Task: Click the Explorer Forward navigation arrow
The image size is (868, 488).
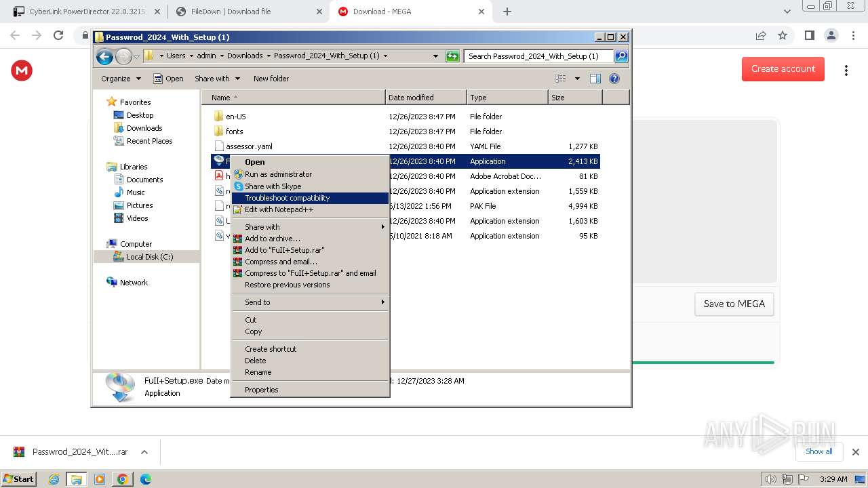Action: click(123, 56)
